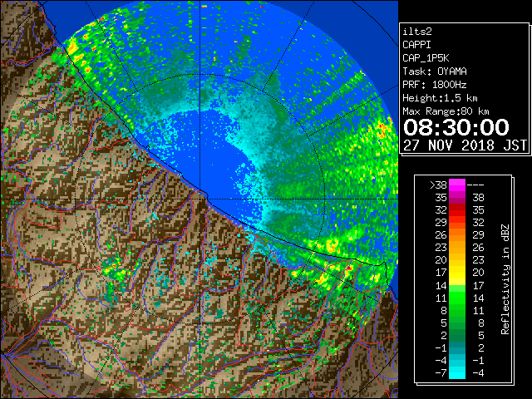Image resolution: width=532 pixels, height=399 pixels.
Task: Select the '-7' legend value
Action: 441,373
